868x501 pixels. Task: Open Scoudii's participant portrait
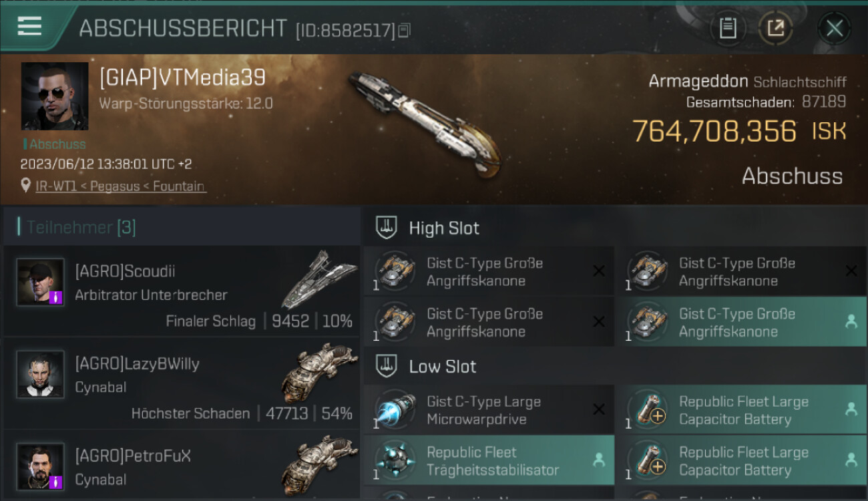[41, 282]
